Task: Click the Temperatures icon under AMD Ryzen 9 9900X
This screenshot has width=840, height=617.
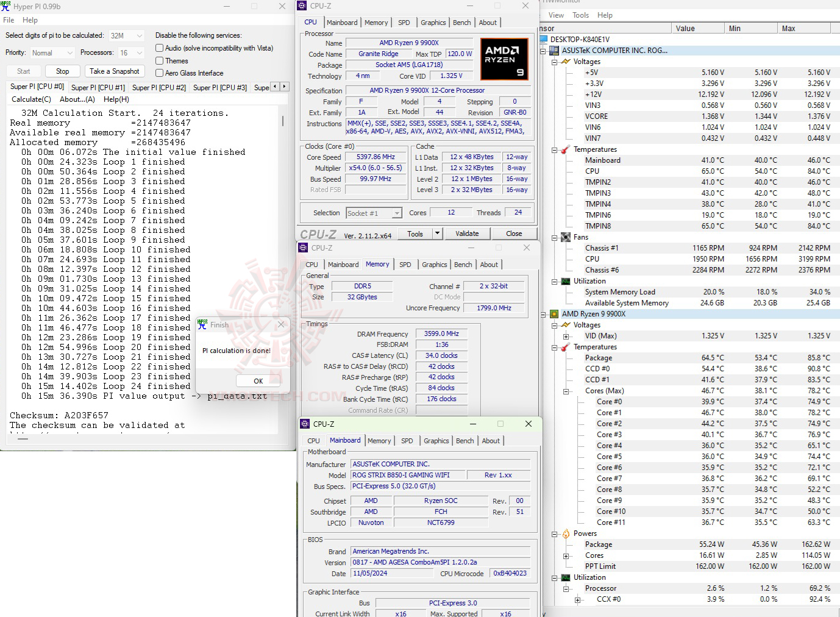Action: click(566, 347)
